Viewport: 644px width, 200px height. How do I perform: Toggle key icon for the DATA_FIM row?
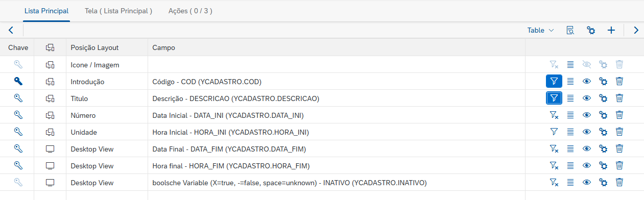pos(18,148)
